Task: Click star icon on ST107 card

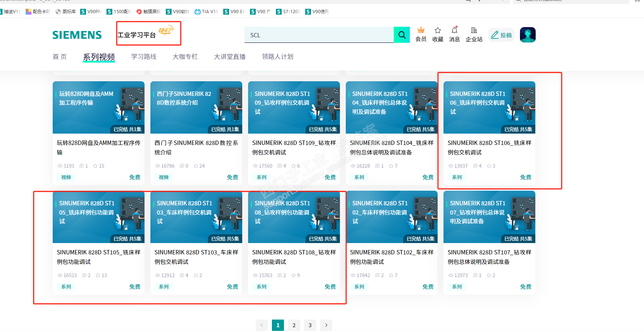Action: click(489, 275)
